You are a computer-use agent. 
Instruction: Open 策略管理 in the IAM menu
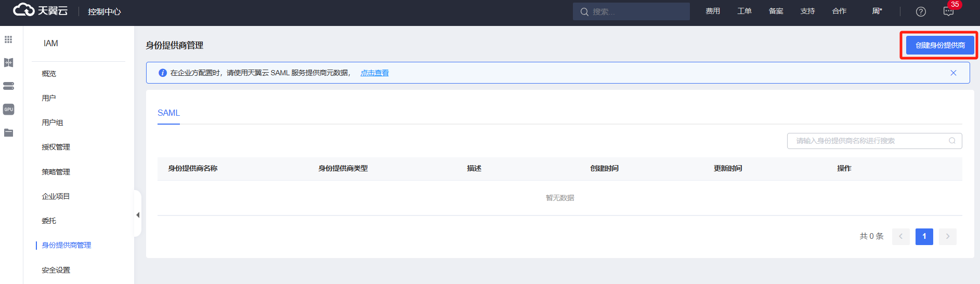pyautogui.click(x=56, y=172)
